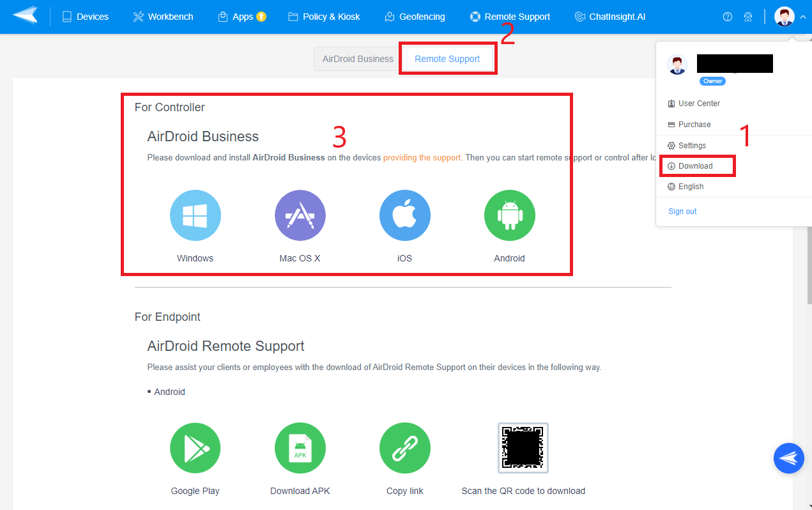
Task: Click the Google Play label
Action: (x=195, y=491)
